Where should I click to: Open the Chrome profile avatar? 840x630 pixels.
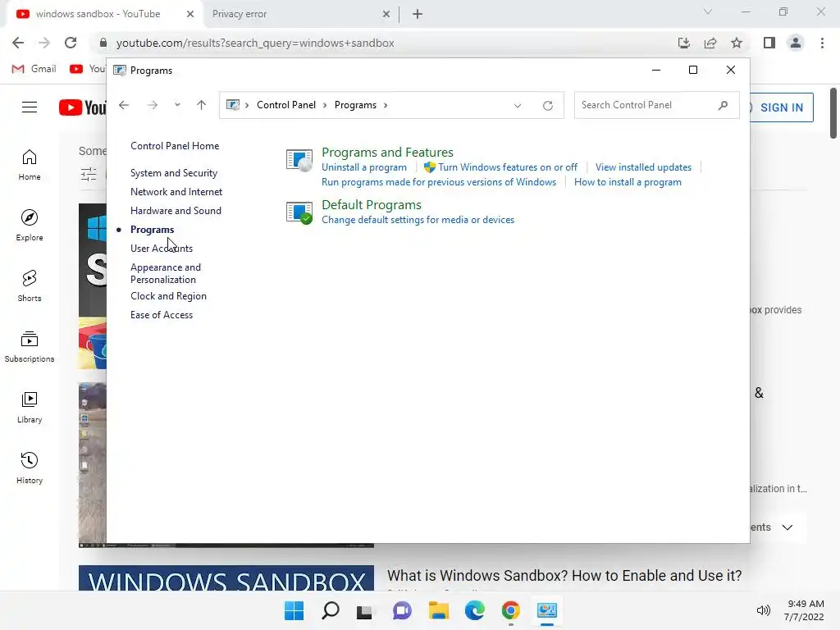click(x=796, y=43)
